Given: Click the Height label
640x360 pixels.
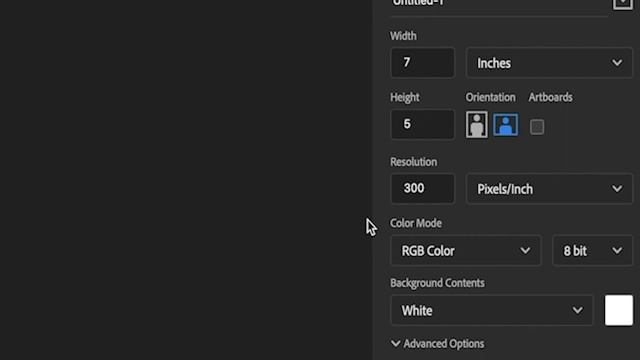Looking at the screenshot, I should tap(404, 97).
